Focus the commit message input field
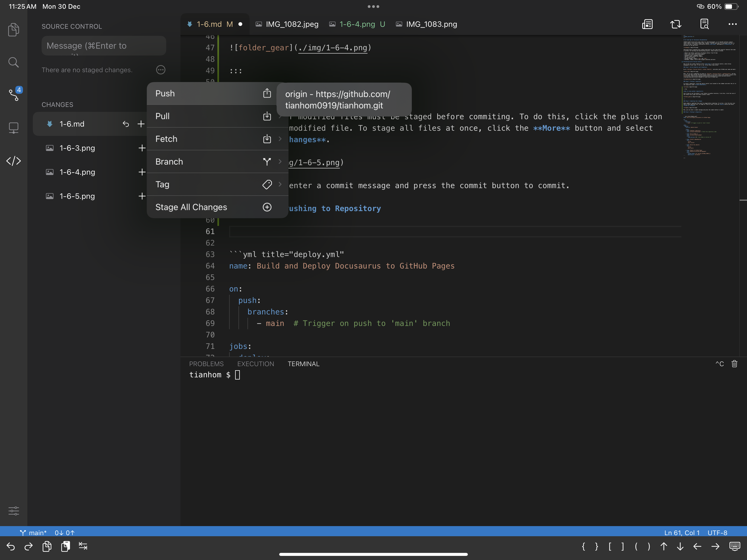Viewport: 747px width, 560px height. coord(104,46)
